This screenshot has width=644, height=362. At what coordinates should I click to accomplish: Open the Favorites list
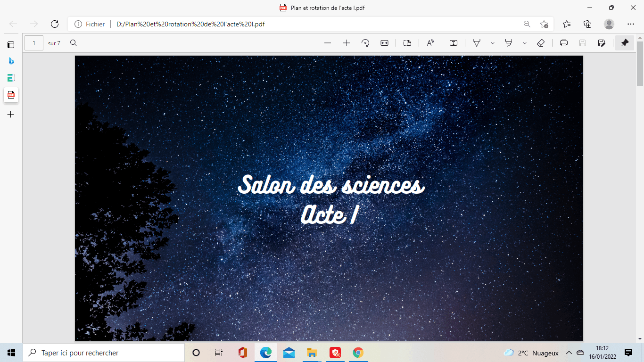567,24
